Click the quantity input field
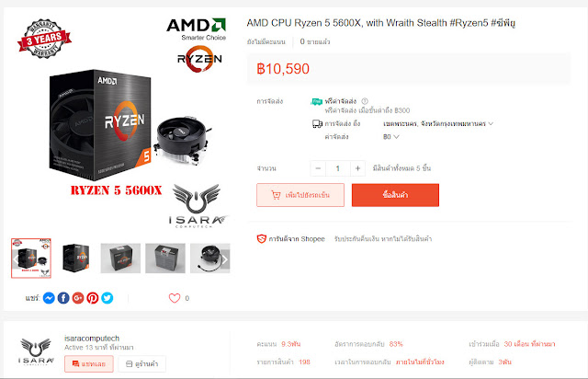Screen dimensions: 588x379 [338, 168]
